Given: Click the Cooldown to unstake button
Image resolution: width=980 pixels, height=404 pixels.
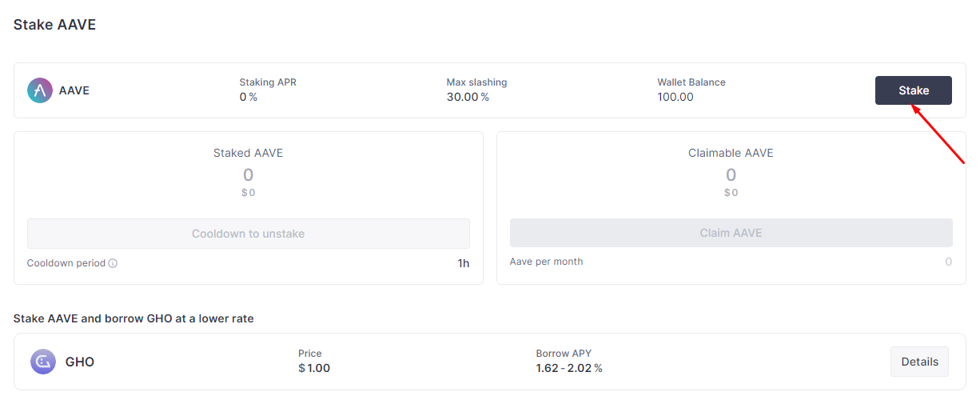Looking at the screenshot, I should [x=248, y=234].
